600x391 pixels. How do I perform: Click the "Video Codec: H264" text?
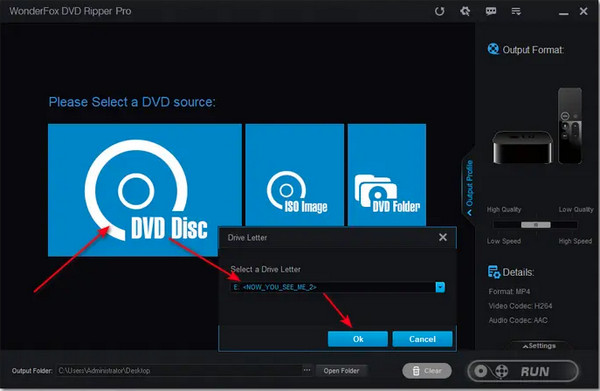click(x=520, y=306)
